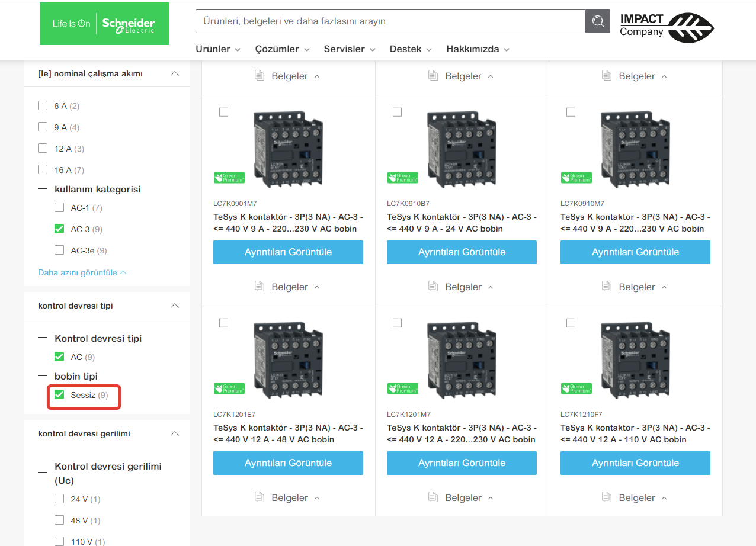Select compare checkbox for LC7K1201E7
This screenshot has height=546, width=756.
tap(223, 323)
